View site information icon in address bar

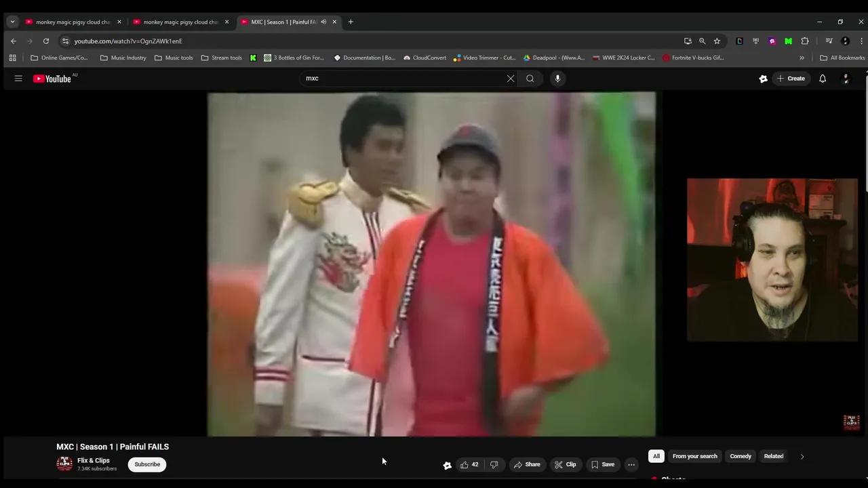65,41
